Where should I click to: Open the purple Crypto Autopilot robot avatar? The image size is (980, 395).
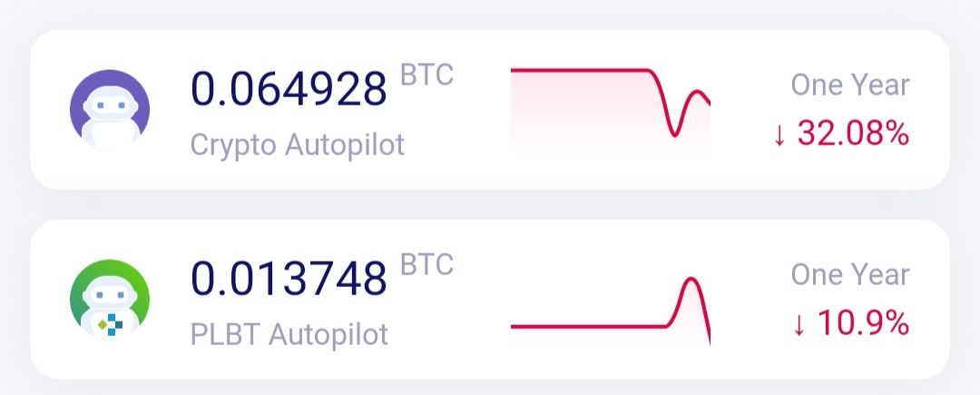click(110, 109)
